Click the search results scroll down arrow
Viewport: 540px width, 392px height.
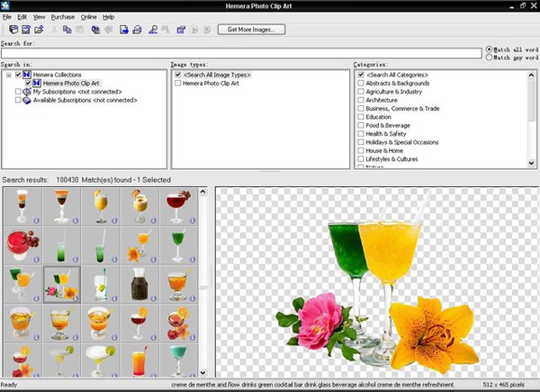202,372
